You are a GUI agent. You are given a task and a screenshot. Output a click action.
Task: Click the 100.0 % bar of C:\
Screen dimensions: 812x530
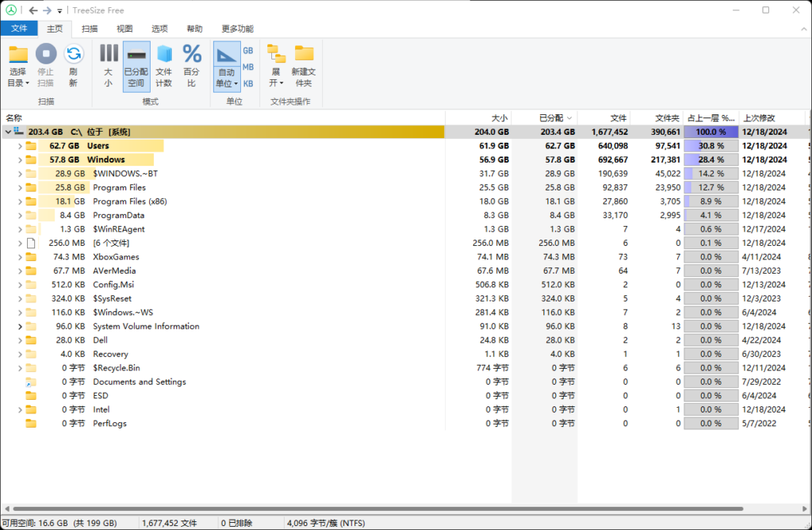pyautogui.click(x=711, y=132)
